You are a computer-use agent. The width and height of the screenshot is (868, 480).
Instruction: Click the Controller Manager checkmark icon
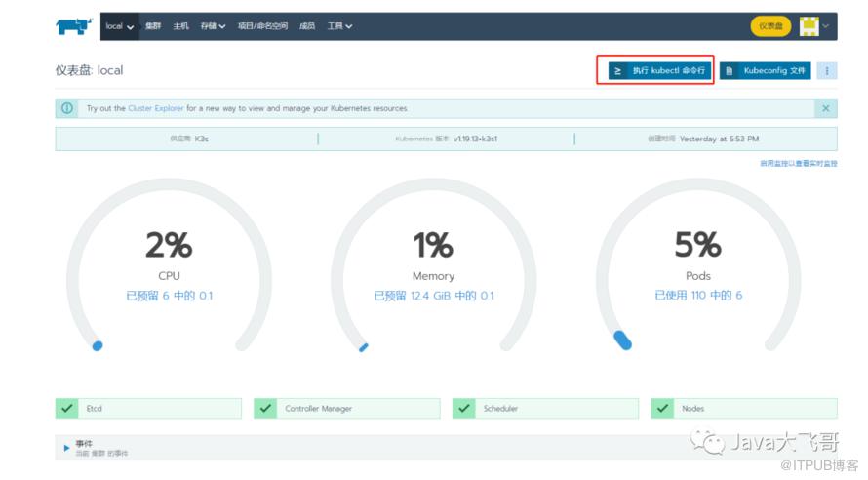tap(265, 408)
